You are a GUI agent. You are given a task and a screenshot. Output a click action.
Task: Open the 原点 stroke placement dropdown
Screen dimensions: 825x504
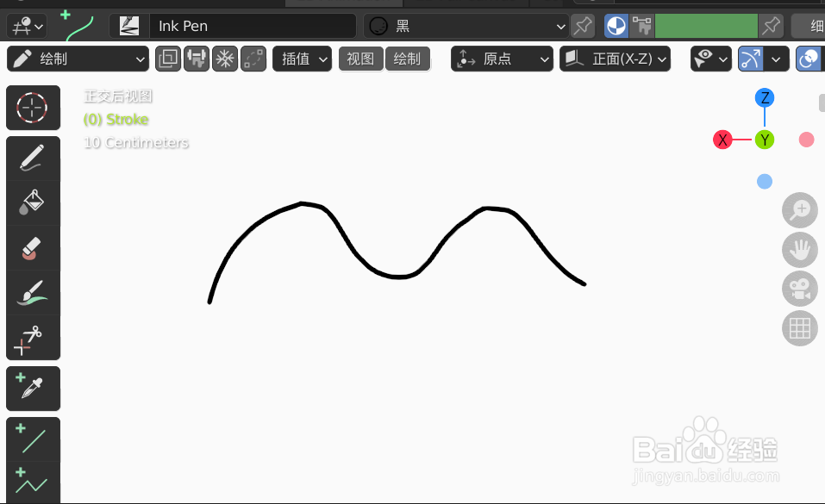point(502,59)
